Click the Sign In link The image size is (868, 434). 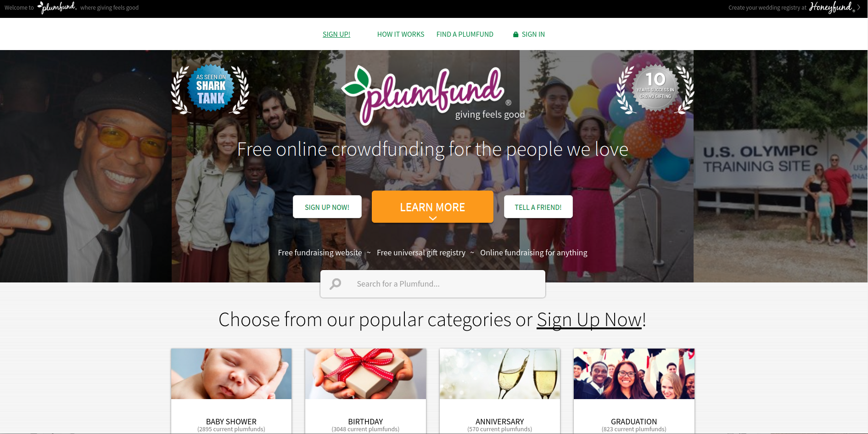coord(533,34)
